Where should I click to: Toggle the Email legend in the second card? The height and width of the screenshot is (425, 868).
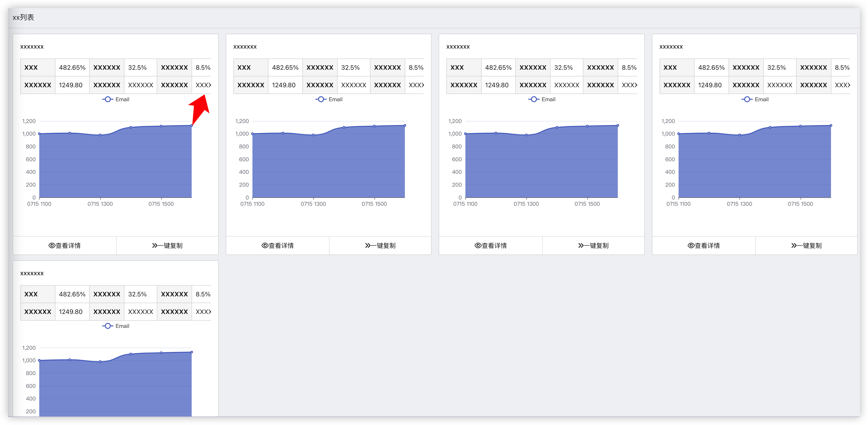[x=329, y=99]
